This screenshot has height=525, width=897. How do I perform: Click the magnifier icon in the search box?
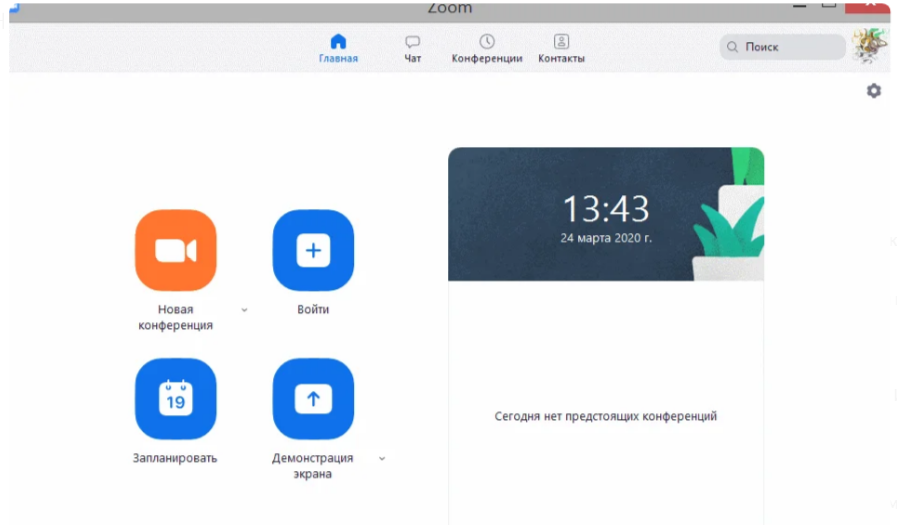(x=732, y=47)
